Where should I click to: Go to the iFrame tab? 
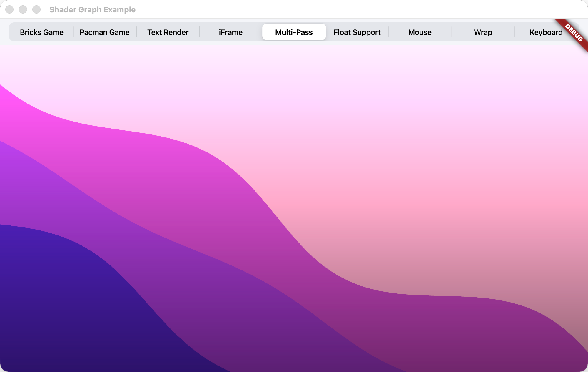[230, 32]
